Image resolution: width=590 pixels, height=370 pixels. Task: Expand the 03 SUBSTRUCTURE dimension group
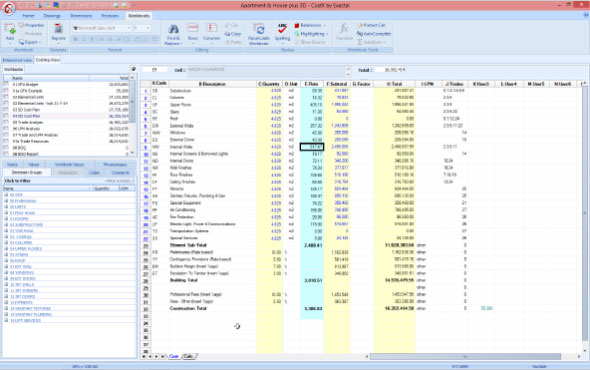[x=6, y=225]
